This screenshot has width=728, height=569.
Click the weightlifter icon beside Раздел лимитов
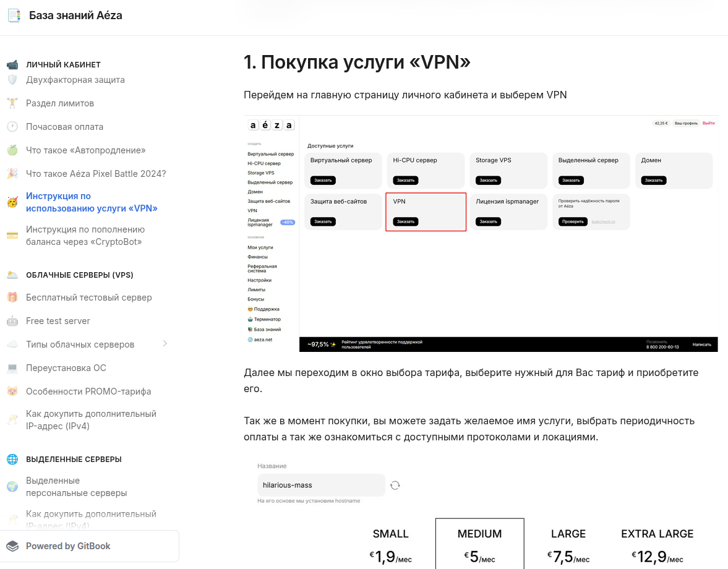(x=12, y=103)
